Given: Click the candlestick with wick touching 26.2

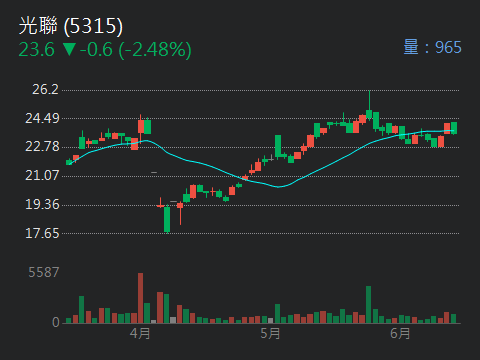Looking at the screenshot, I should (369, 105).
